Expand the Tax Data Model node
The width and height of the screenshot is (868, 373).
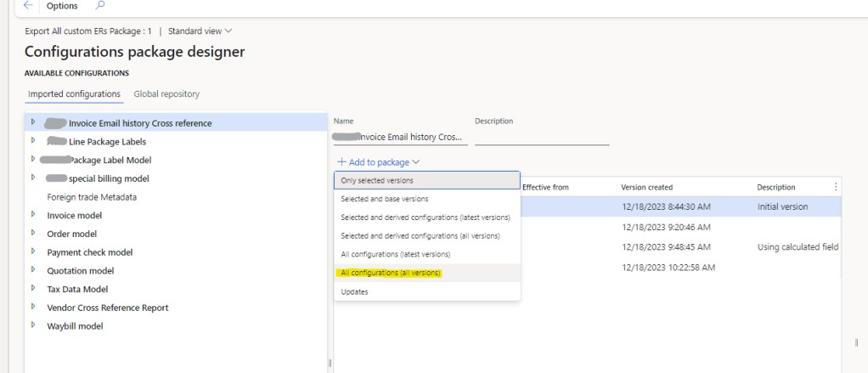33,289
